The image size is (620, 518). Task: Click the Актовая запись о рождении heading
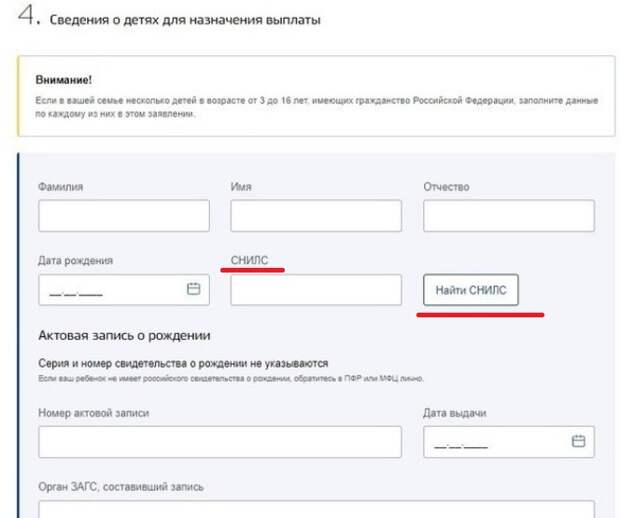pos(130,335)
